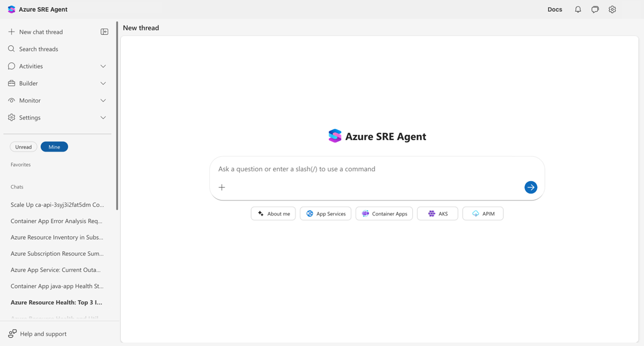
Task: Select Settings in the sidebar
Action: point(30,118)
